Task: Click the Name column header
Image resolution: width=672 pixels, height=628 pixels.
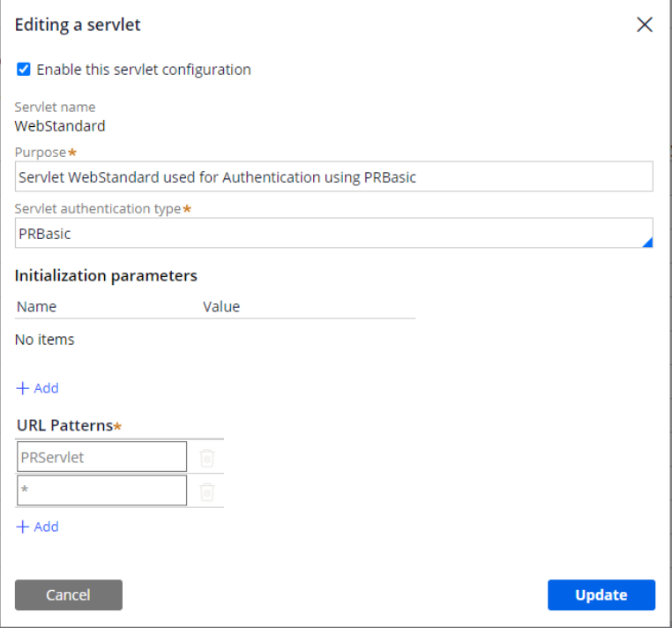Action: 36,307
